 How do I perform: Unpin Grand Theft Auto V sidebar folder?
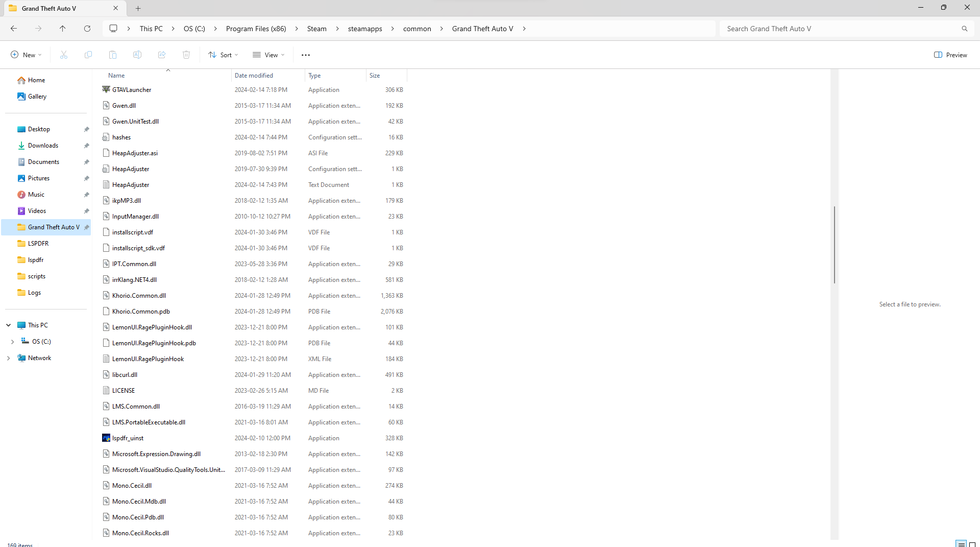(x=87, y=227)
